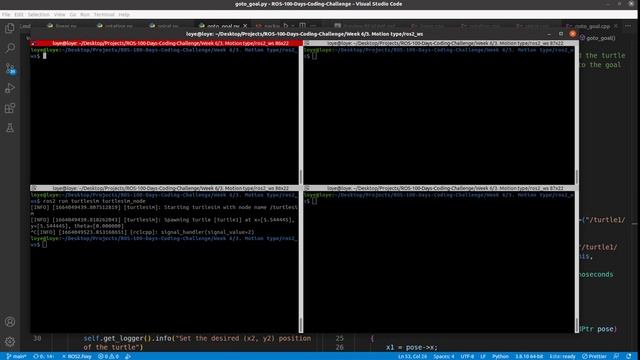Select language mode Python in status bar

click(500, 356)
